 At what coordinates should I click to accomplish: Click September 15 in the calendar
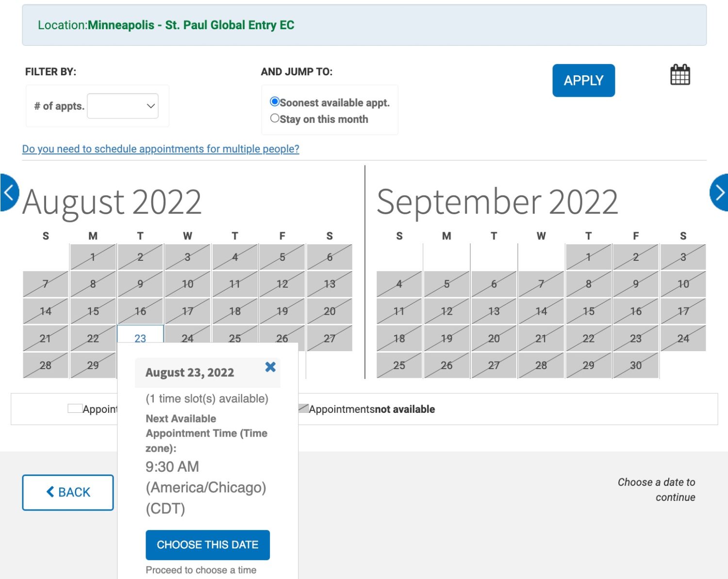click(588, 311)
